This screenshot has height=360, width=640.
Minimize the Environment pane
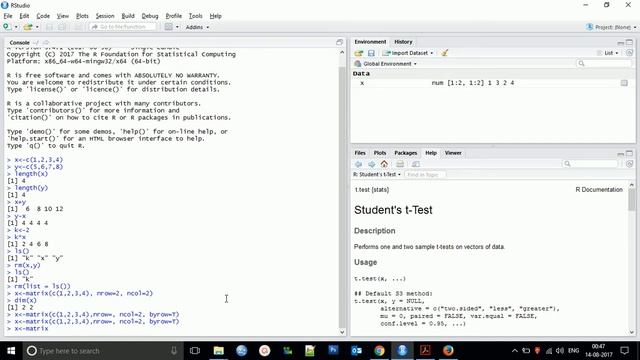coord(620,42)
